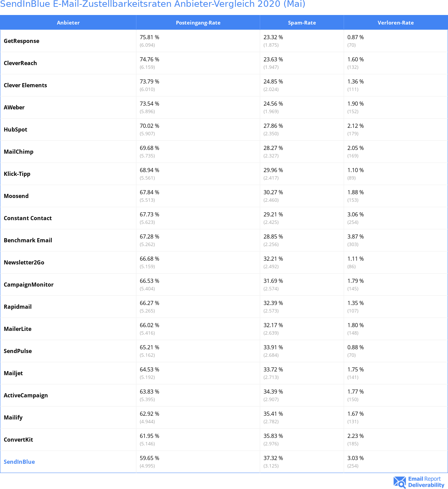This screenshot has height=489, width=448.
Task: Click the Constant Contact row label
Action: point(28,218)
